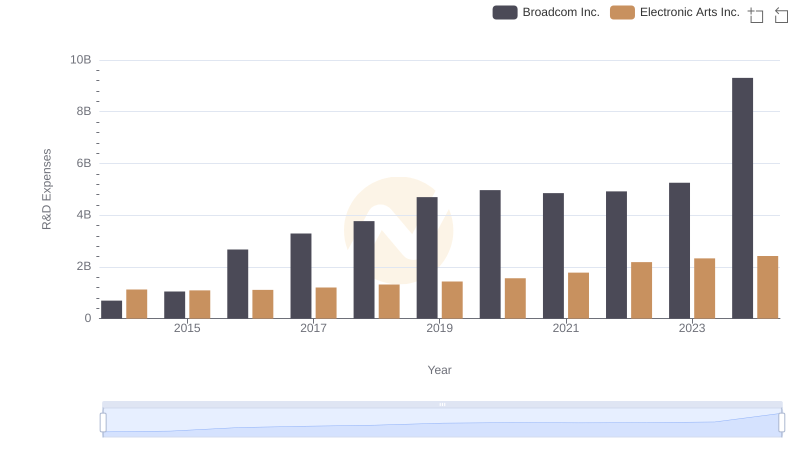Viewport: 800px width, 461px height.
Task: Click the zoom area select icon
Action: coord(756,15)
